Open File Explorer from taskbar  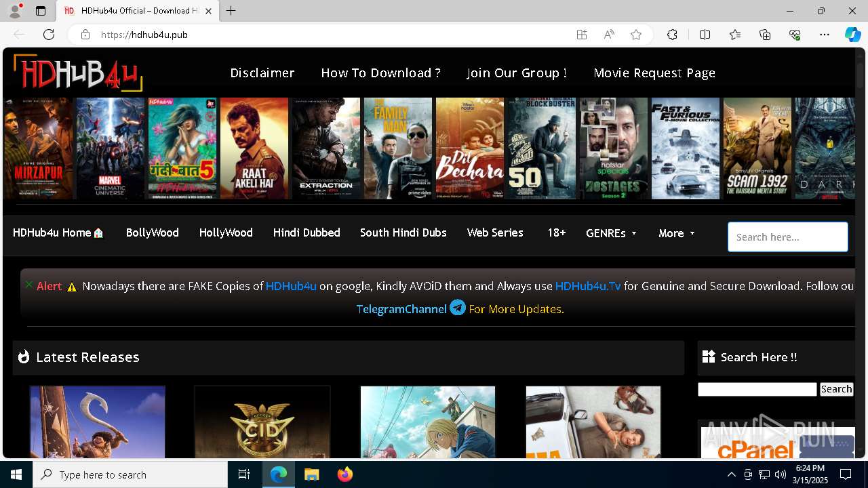pyautogui.click(x=311, y=474)
